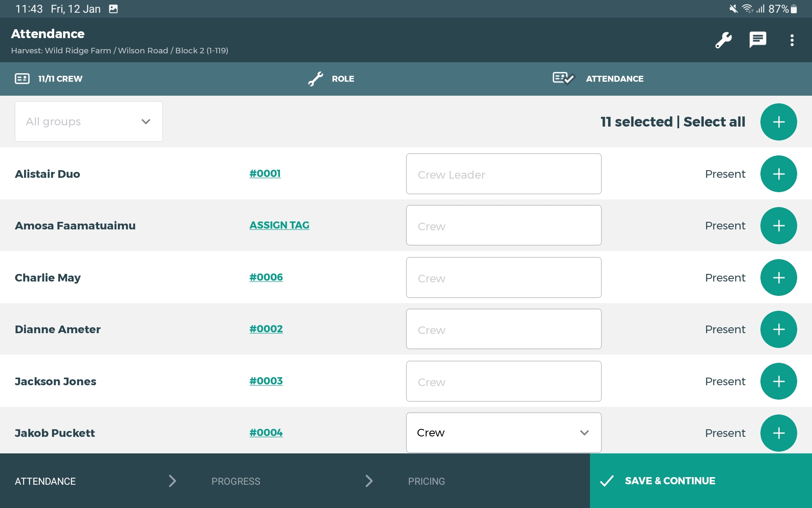Screen dimensions: 812x508
Task: Tap the plus button for Alistair Duo
Action: (x=778, y=174)
